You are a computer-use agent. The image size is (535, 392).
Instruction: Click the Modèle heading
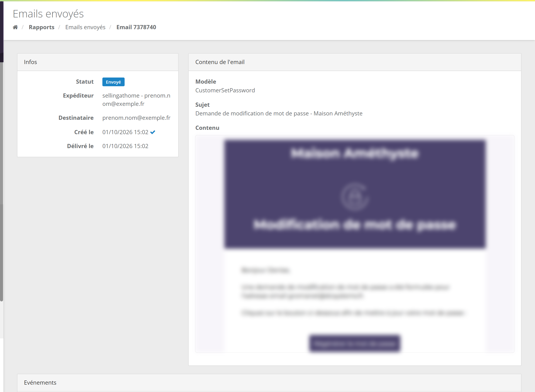pos(206,82)
